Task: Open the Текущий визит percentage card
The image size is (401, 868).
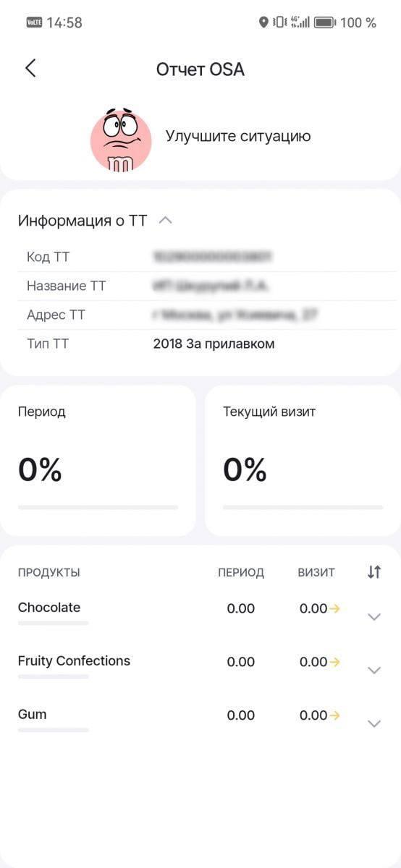Action: point(303,461)
